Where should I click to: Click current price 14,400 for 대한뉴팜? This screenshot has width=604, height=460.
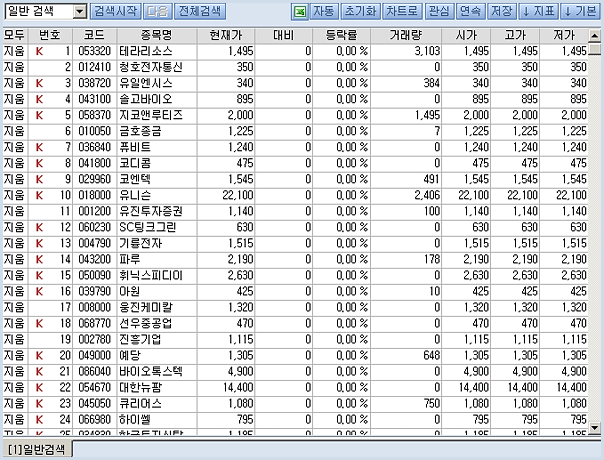click(x=238, y=388)
